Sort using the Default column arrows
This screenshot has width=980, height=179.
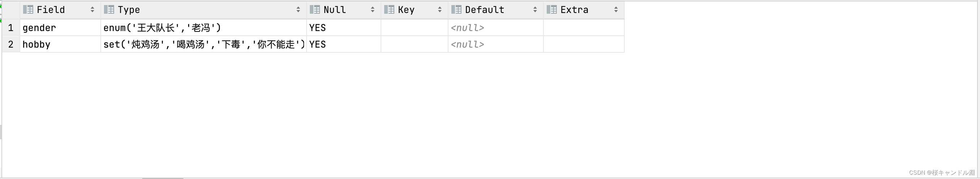coord(535,10)
